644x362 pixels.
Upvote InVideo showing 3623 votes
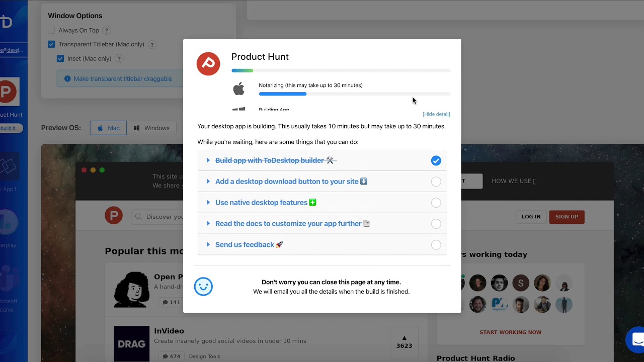tap(404, 341)
